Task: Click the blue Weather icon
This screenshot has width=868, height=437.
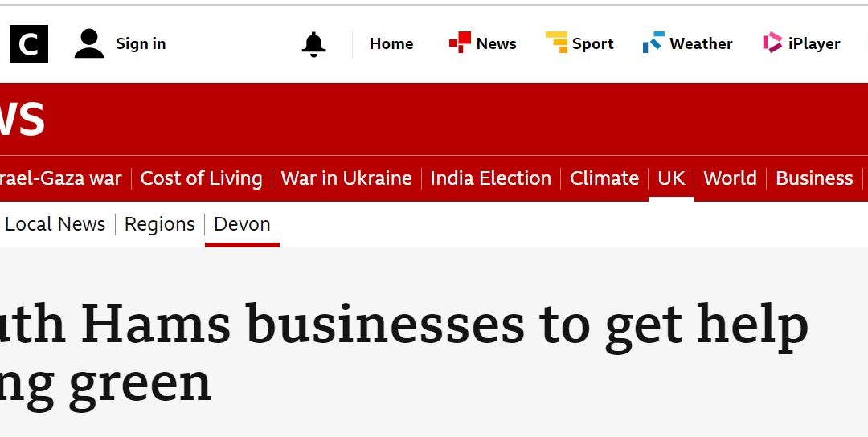Action: pyautogui.click(x=653, y=43)
